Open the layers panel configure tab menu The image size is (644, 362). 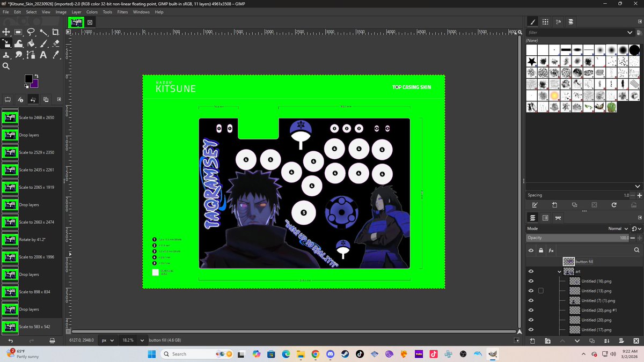pyautogui.click(x=639, y=218)
